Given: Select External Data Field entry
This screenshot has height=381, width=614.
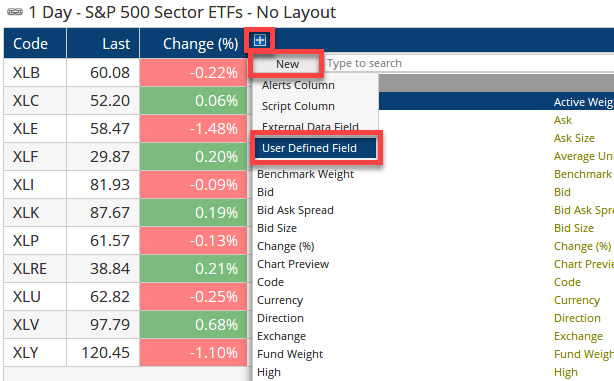Looking at the screenshot, I should click(x=310, y=126).
